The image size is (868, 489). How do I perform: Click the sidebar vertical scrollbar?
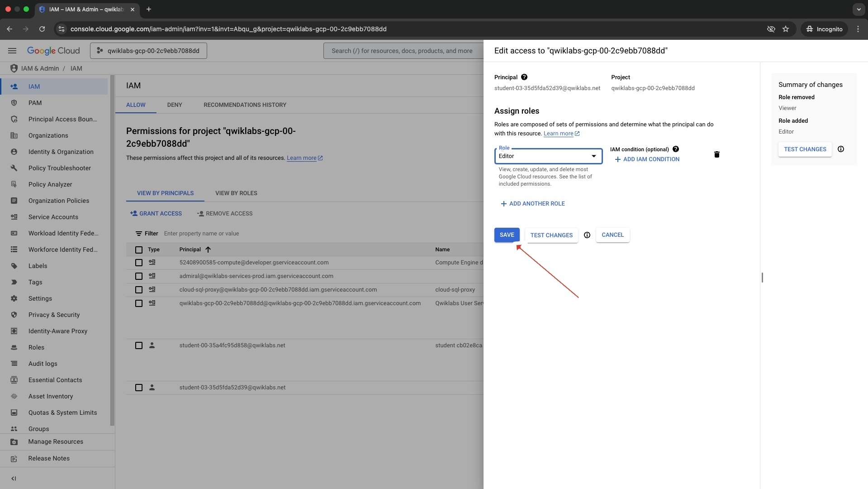[x=112, y=250]
